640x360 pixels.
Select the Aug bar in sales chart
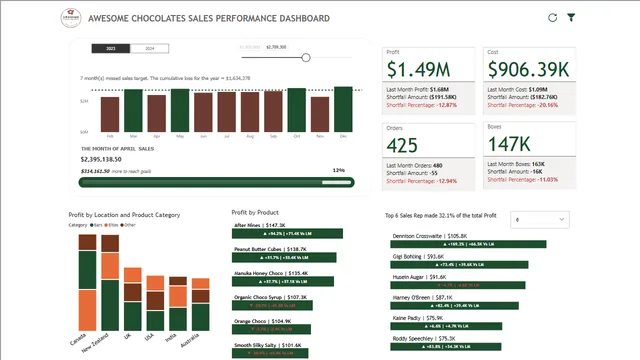tap(250, 112)
